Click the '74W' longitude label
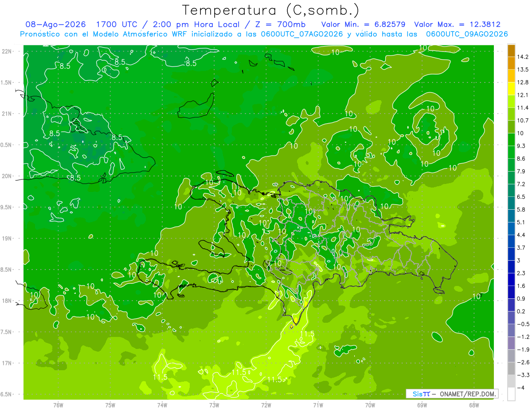Screen dimensions: 532x411 coord(162,405)
